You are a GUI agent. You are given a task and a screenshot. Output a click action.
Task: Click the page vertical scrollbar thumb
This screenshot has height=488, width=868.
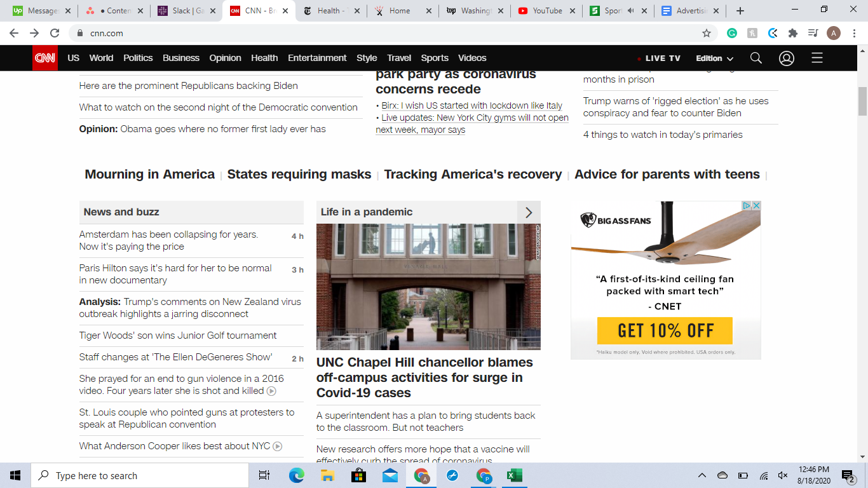(x=862, y=102)
